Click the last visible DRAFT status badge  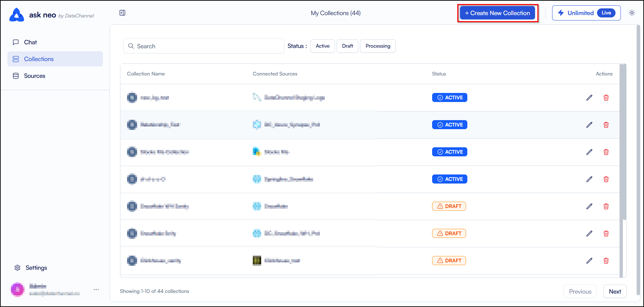449,261
